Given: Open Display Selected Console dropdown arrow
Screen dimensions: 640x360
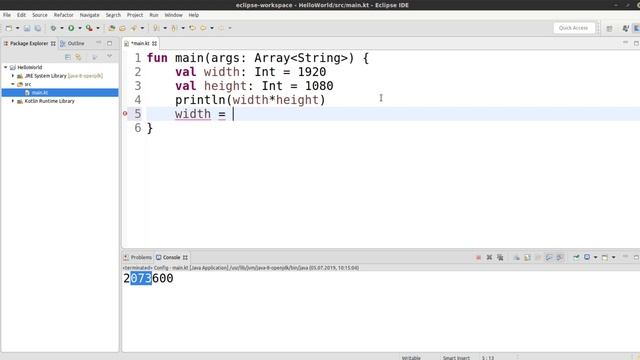Looking at the screenshot, I should click(596, 258).
